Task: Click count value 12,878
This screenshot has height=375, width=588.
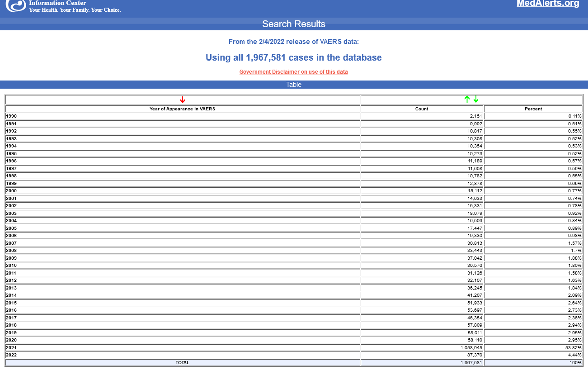Action: click(475, 183)
